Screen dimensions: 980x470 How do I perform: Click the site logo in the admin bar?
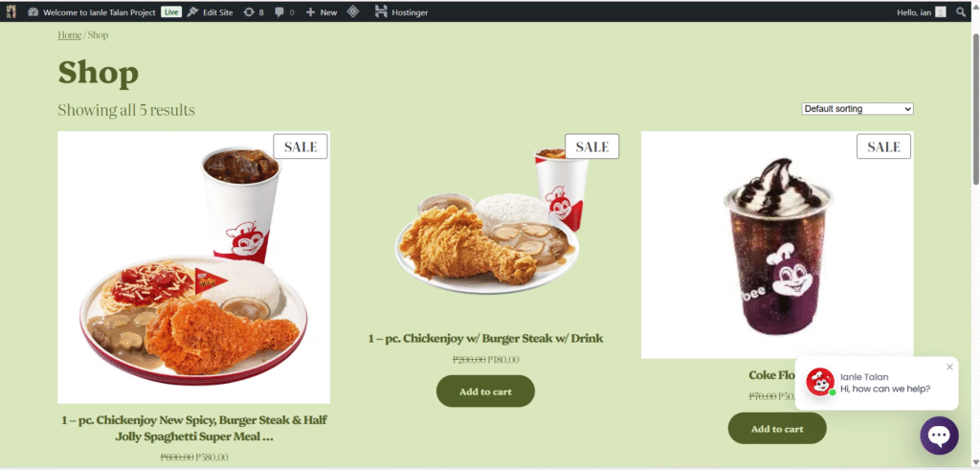pyautogui.click(x=11, y=11)
